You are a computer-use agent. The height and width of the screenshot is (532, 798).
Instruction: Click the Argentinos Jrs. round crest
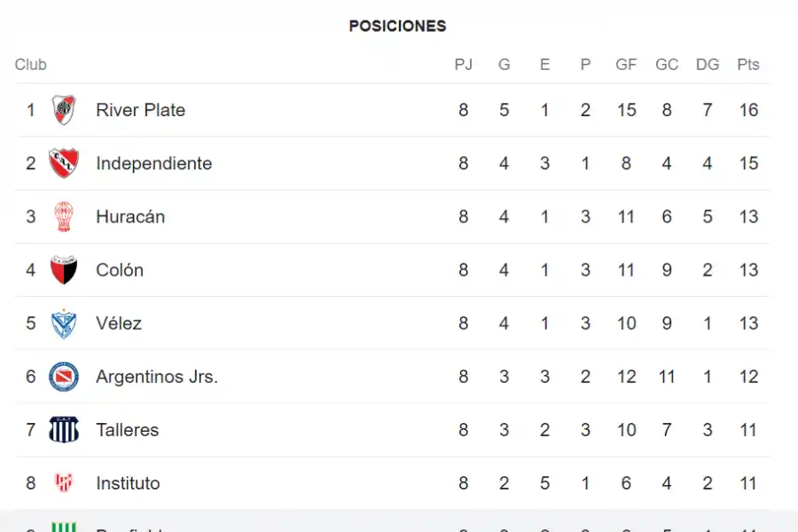64,377
